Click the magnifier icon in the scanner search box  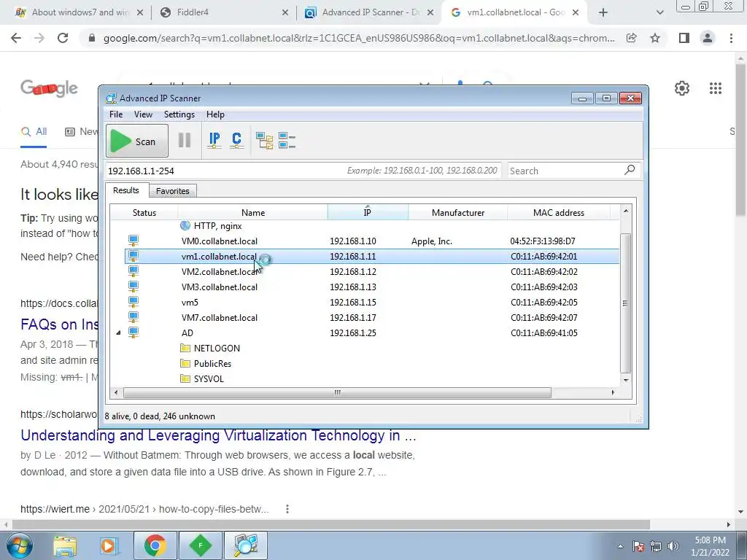(x=630, y=169)
